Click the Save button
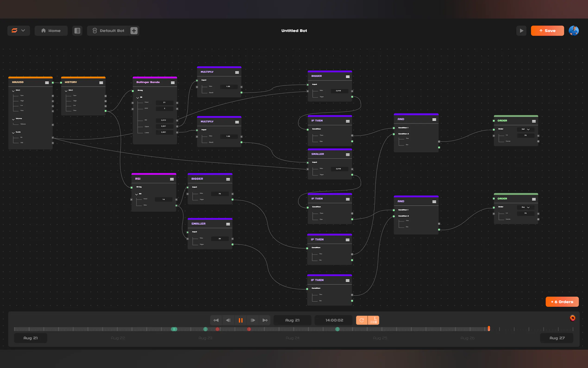The image size is (588, 368). tap(547, 31)
